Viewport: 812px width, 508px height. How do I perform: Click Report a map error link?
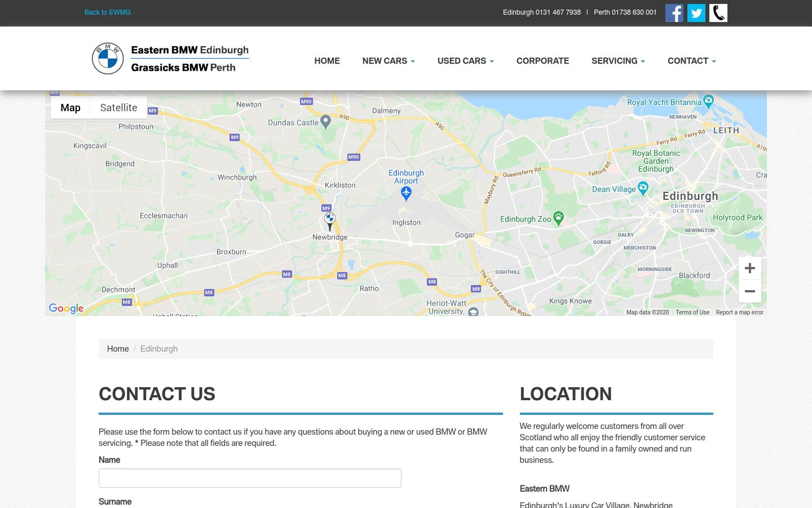[739, 312]
